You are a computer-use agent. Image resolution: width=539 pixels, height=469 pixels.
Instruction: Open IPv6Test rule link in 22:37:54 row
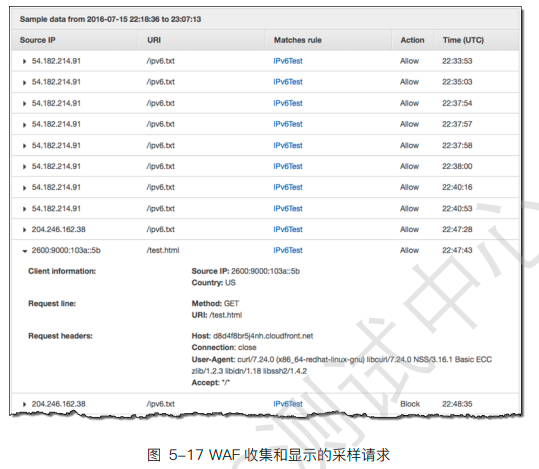pyautogui.click(x=288, y=103)
